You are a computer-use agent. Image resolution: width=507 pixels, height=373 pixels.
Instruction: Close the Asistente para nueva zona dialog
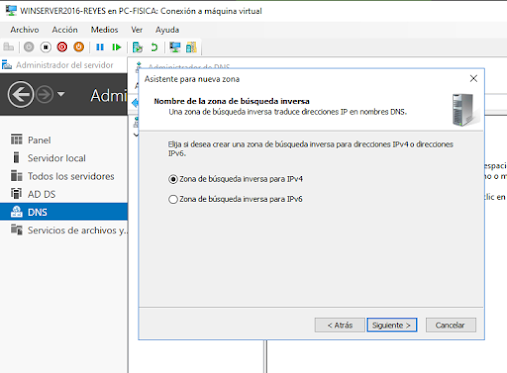click(473, 79)
